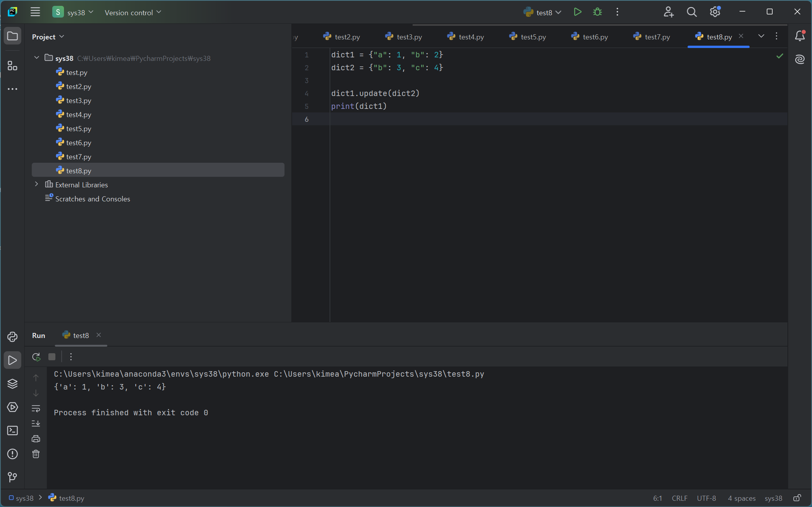Viewport: 812px width, 507px height.
Task: Open the Python Packages tool window
Action: click(x=12, y=384)
